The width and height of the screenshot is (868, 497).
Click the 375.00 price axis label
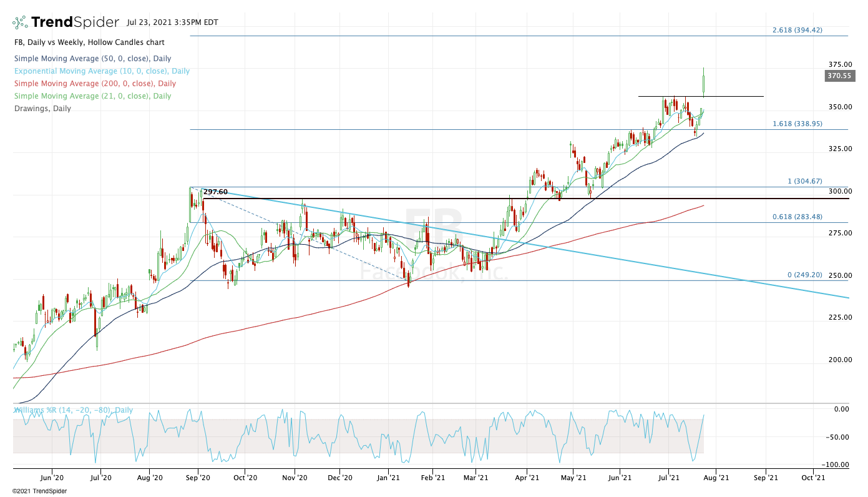840,64
